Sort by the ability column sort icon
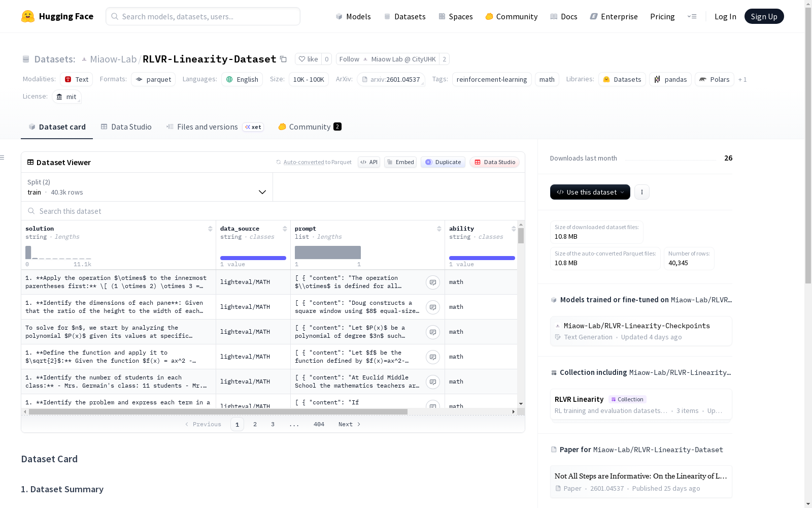812x508 pixels. [x=514, y=229]
